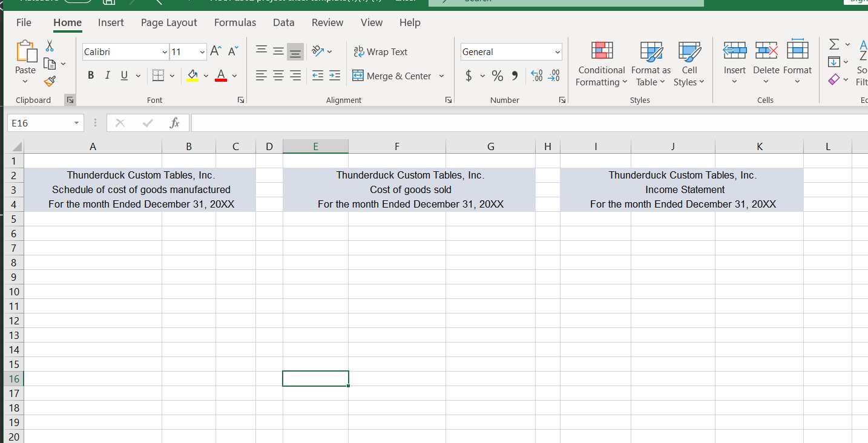The width and height of the screenshot is (868, 443).
Task: Switch to the Review tab
Action: tap(327, 22)
